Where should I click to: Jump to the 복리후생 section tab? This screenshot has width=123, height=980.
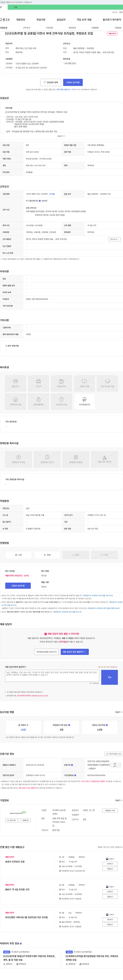point(72,28)
